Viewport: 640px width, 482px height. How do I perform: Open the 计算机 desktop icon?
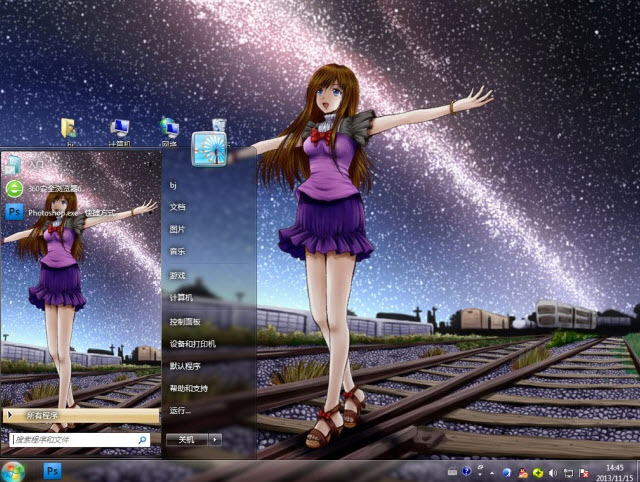click(120, 130)
